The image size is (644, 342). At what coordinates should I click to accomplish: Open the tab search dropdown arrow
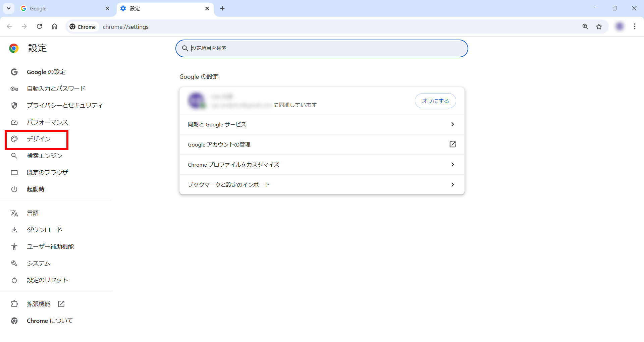tap(9, 8)
